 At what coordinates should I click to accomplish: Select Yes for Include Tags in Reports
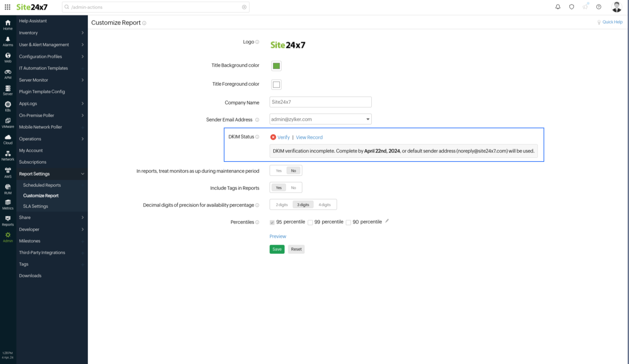point(279,188)
